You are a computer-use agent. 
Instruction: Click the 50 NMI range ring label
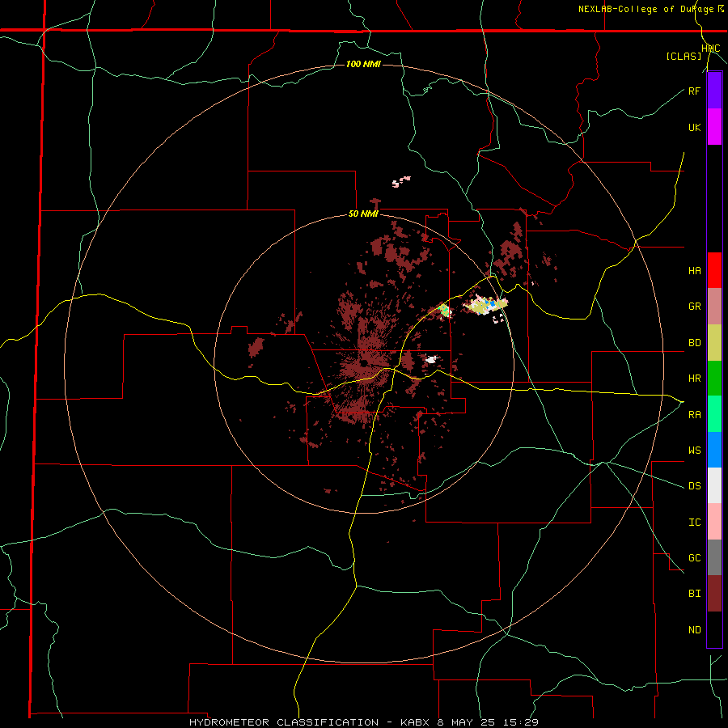point(363,214)
